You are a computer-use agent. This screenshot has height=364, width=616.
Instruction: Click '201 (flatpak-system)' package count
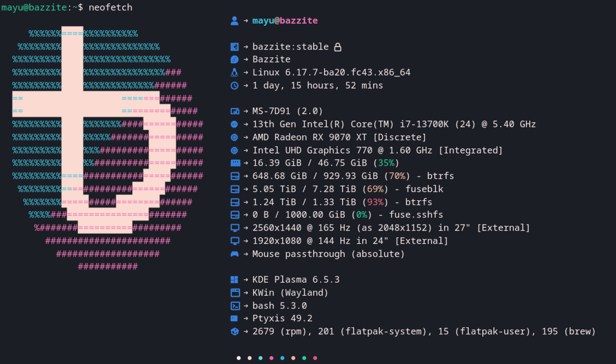click(372, 331)
